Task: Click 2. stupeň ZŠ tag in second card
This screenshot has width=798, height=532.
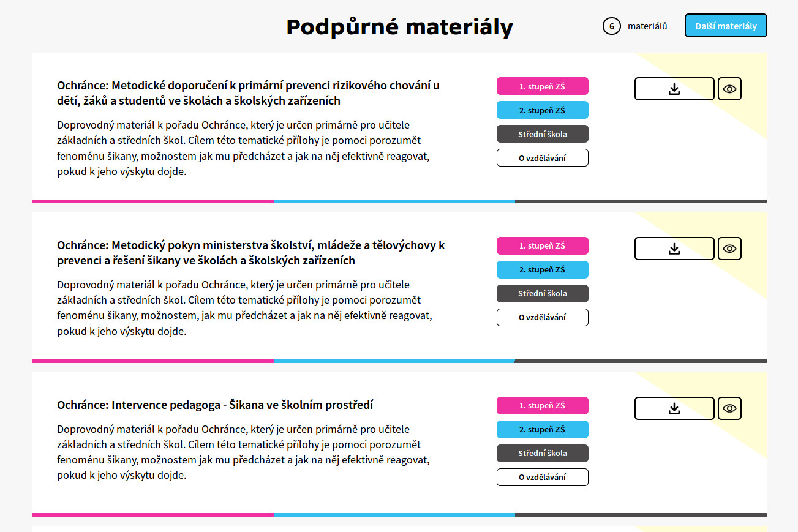Action: [543, 269]
